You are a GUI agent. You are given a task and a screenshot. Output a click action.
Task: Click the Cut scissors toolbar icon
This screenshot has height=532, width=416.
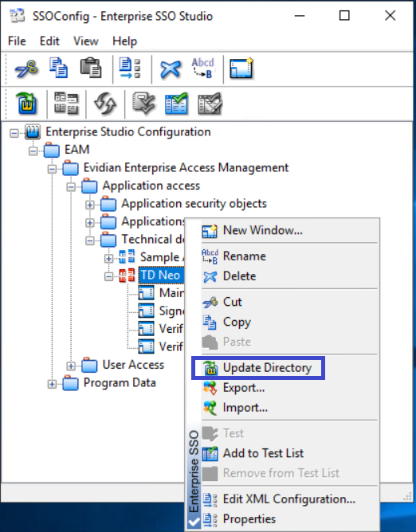26,68
